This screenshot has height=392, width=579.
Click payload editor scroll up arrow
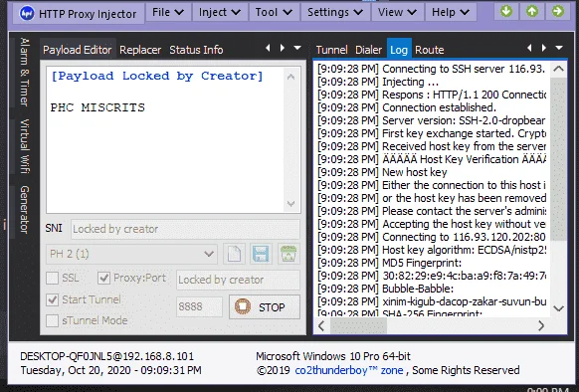click(290, 77)
